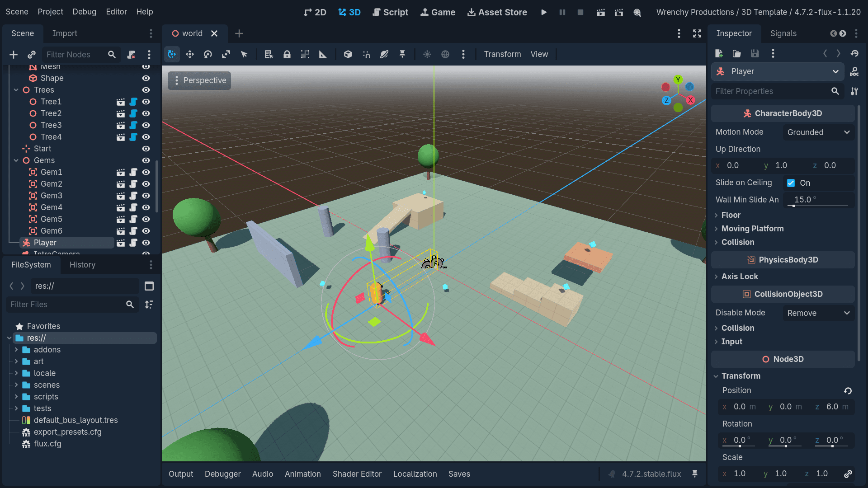Viewport: 868px width, 488px height.
Task: Reset the Position property value
Action: [848, 391]
